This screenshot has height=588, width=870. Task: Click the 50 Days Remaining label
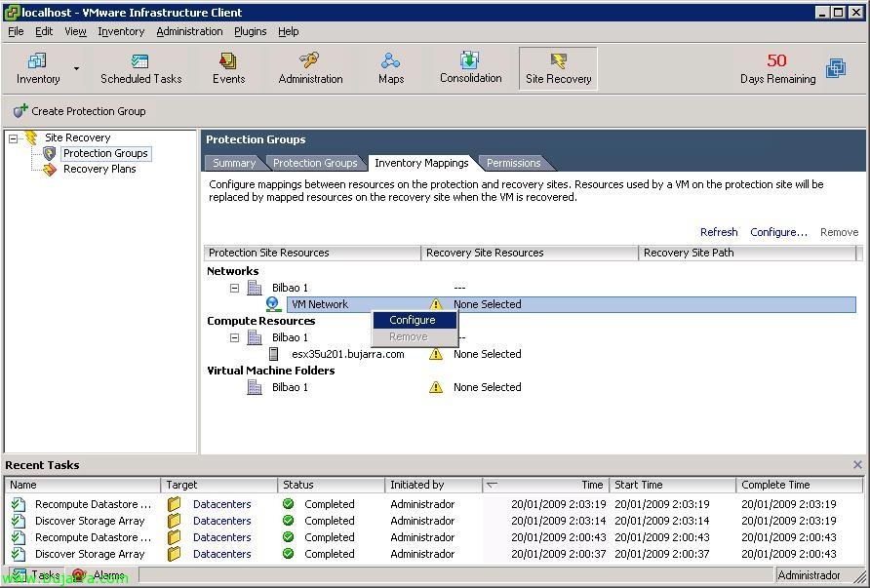pos(778,68)
